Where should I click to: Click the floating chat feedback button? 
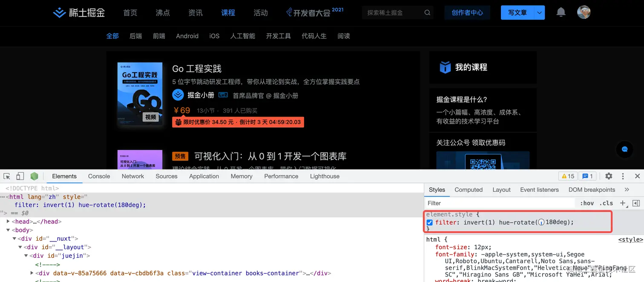624,149
